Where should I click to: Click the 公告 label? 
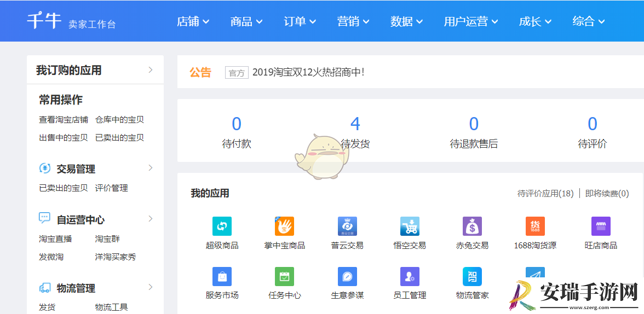click(x=200, y=72)
